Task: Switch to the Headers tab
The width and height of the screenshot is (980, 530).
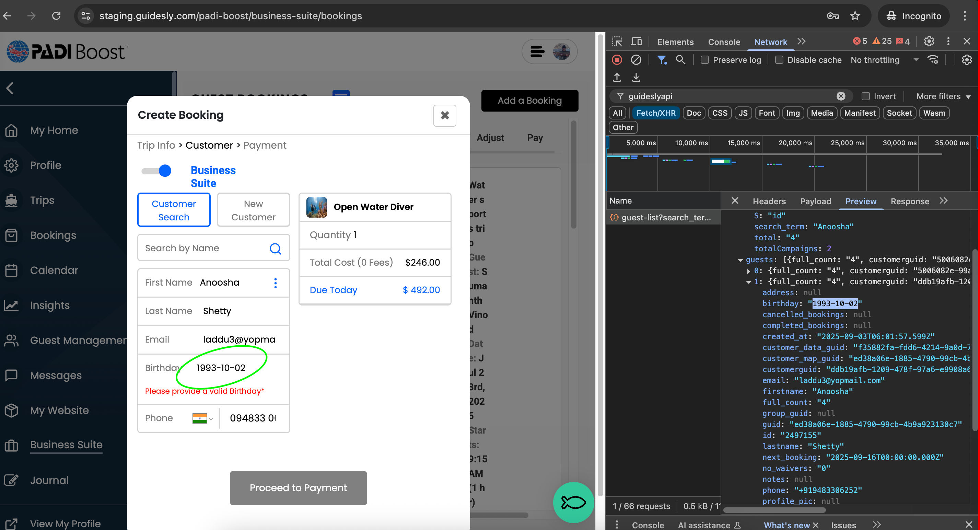Action: coord(769,201)
